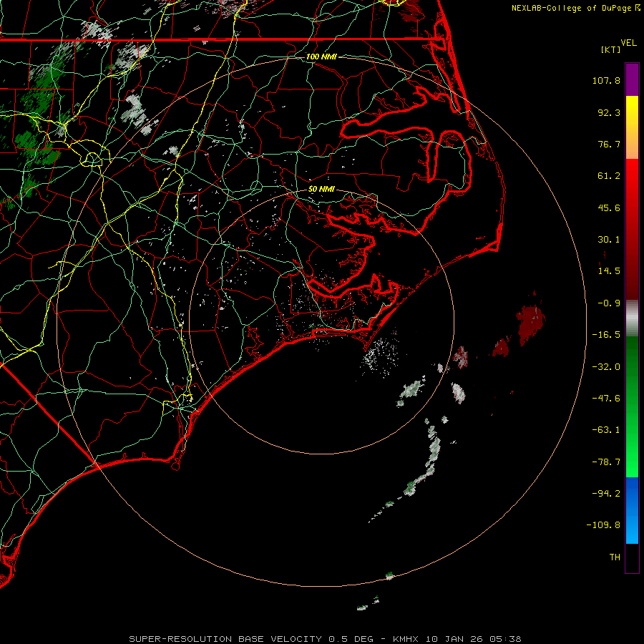Click the 100 NMI range ring label
Image resolution: width=644 pixels, height=644 pixels.
click(321, 57)
